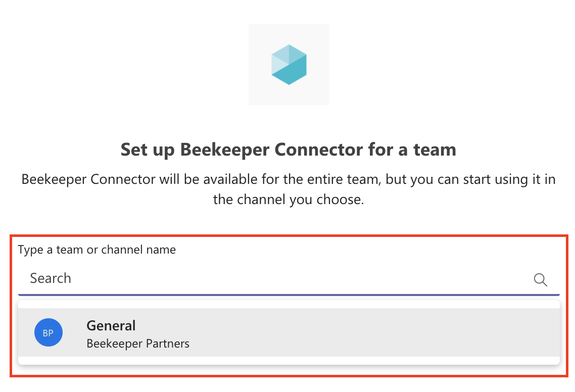This screenshot has height=392, width=575.
Task: Click the blue Beekeeper Partners badge icon
Action: click(x=48, y=332)
